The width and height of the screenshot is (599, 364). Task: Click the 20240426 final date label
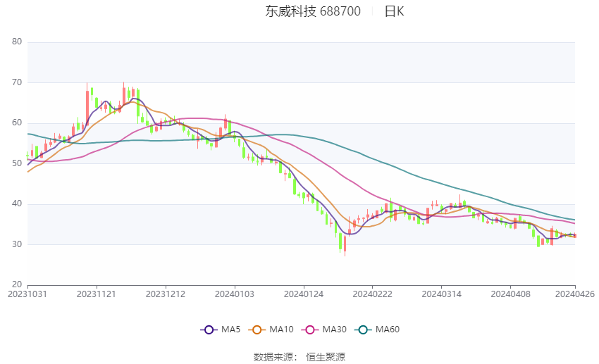point(575,294)
